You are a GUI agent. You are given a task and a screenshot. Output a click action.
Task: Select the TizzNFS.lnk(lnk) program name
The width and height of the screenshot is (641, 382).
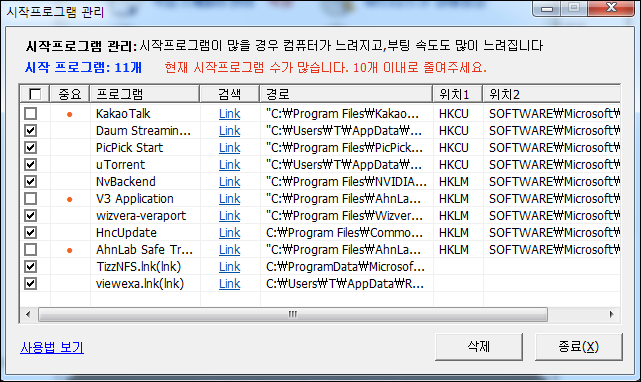tap(139, 267)
